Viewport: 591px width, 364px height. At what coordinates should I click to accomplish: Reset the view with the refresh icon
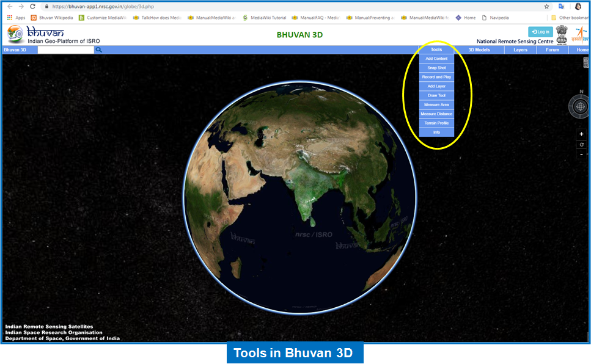pos(581,144)
